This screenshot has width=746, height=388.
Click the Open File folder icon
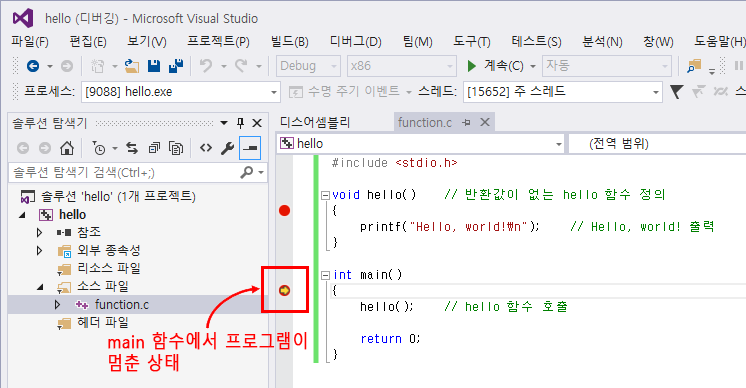coord(132,66)
